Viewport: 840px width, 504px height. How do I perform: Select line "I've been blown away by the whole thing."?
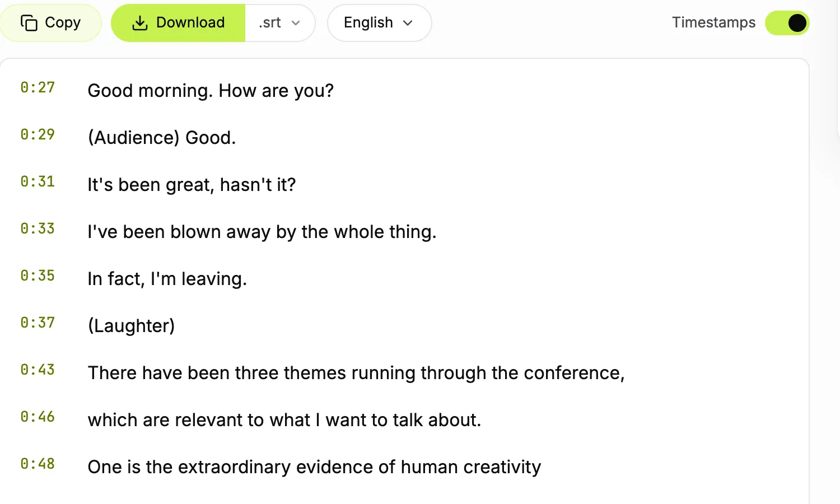pos(262,232)
